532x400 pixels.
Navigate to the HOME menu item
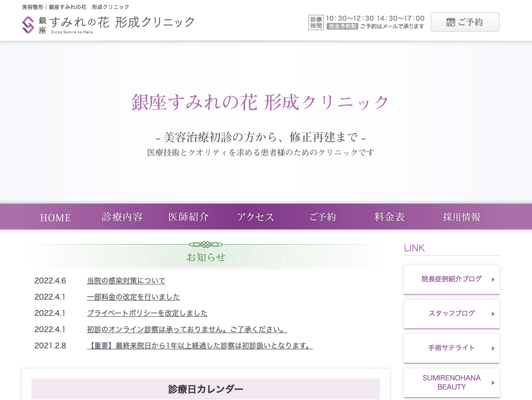(55, 217)
